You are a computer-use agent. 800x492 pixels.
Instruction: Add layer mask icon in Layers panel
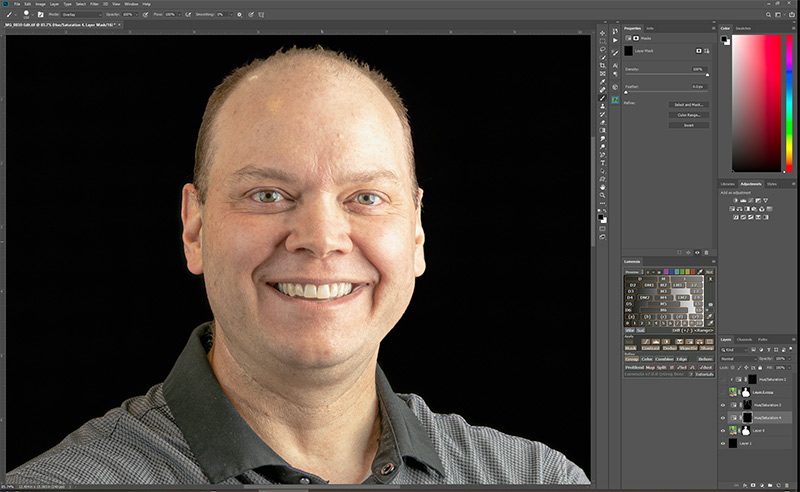(753, 485)
